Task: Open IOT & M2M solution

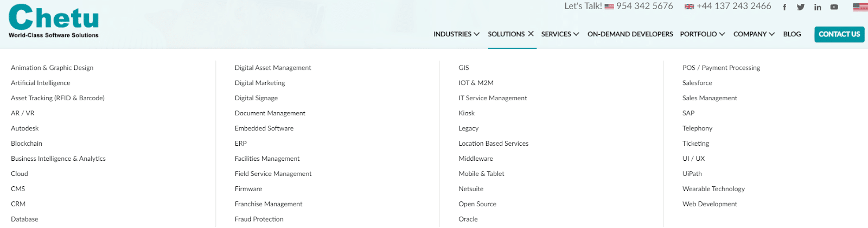Action: pos(476,83)
